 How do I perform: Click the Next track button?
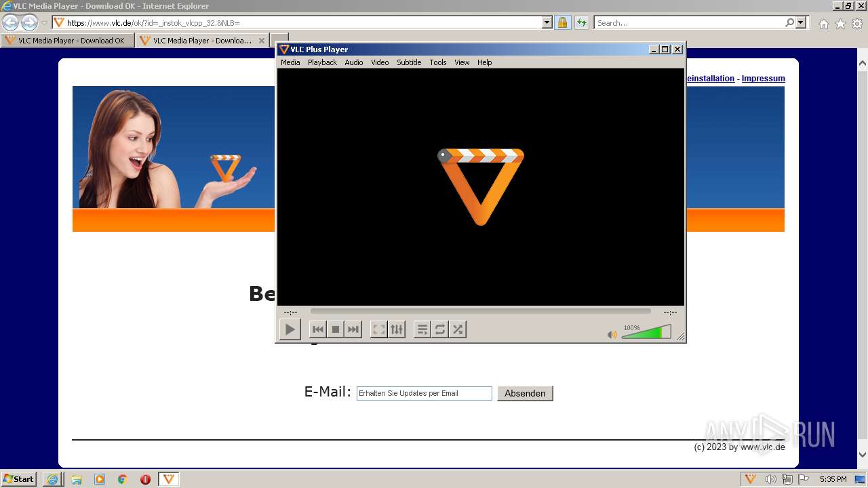click(353, 329)
